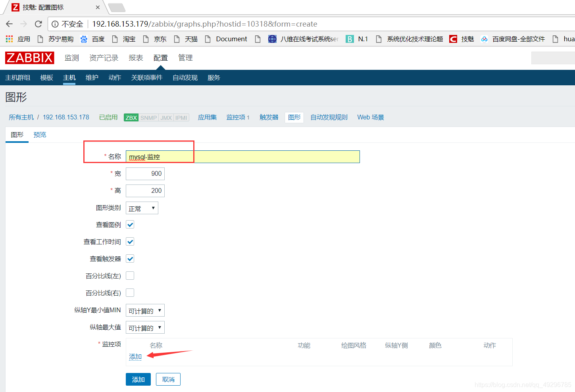Click the ZBX agent status badge
The image size is (575, 392).
click(131, 117)
